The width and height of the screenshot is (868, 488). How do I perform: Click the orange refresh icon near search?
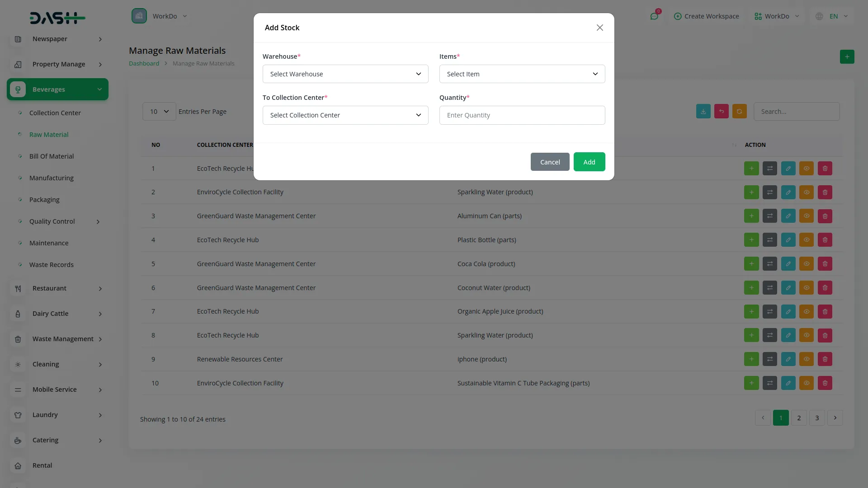pos(739,112)
